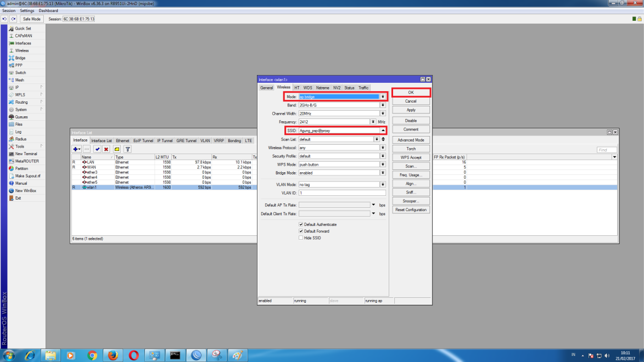Open Partition in sidebar
The height and width of the screenshot is (362, 644).
coord(21,169)
